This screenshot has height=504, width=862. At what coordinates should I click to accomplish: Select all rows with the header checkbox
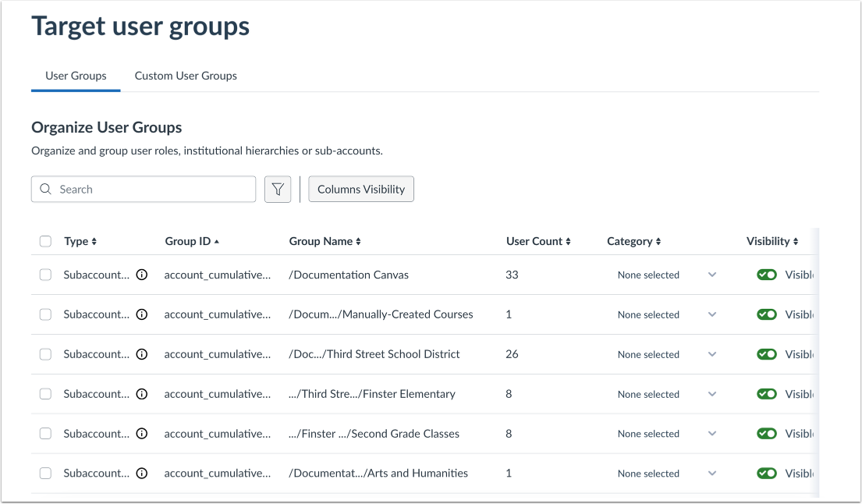coord(45,241)
